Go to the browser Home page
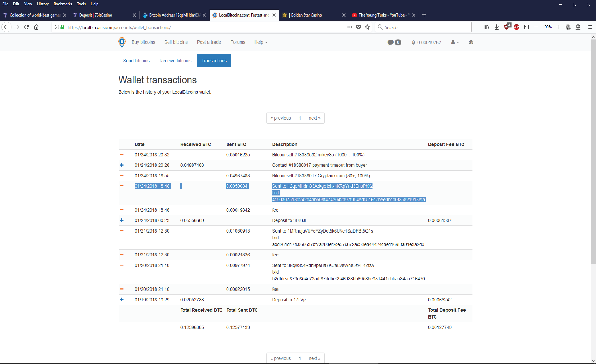The image size is (596, 364). tap(36, 27)
